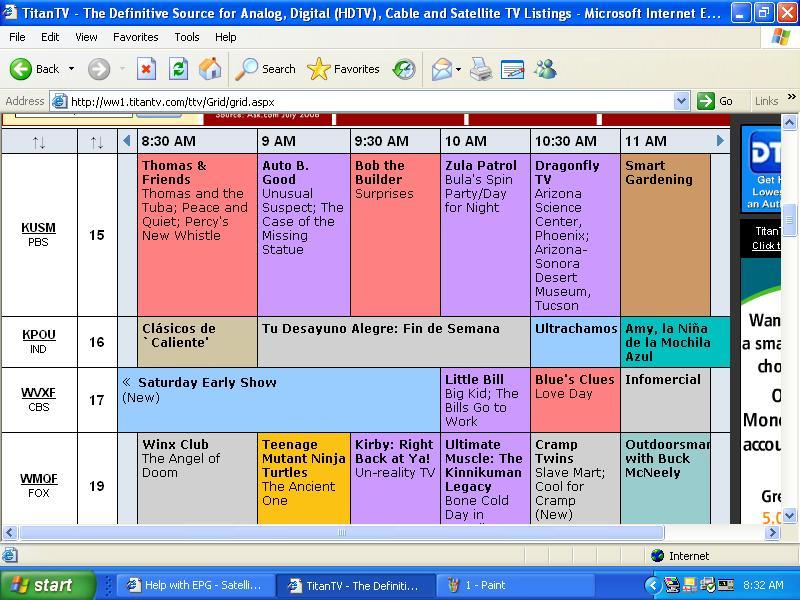Select Kirby: Right Back at Ya! cell
Screen dimensions: 800x600
click(395, 479)
